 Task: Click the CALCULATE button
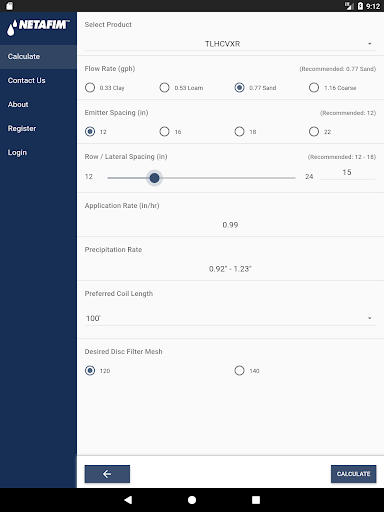353,474
